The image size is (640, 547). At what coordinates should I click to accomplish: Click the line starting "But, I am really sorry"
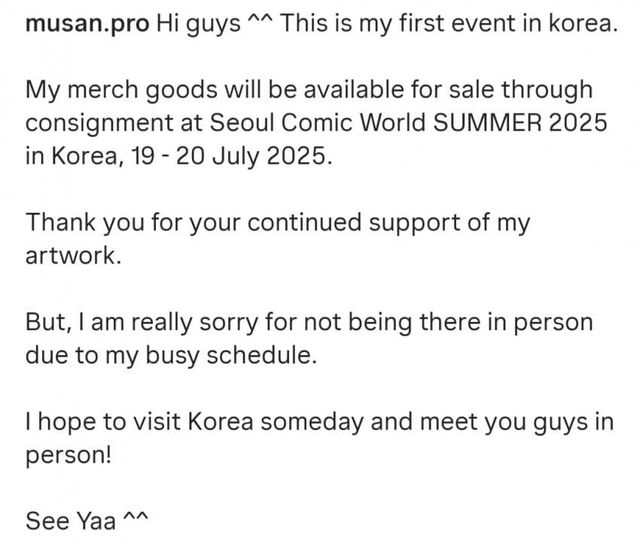[x=307, y=324]
